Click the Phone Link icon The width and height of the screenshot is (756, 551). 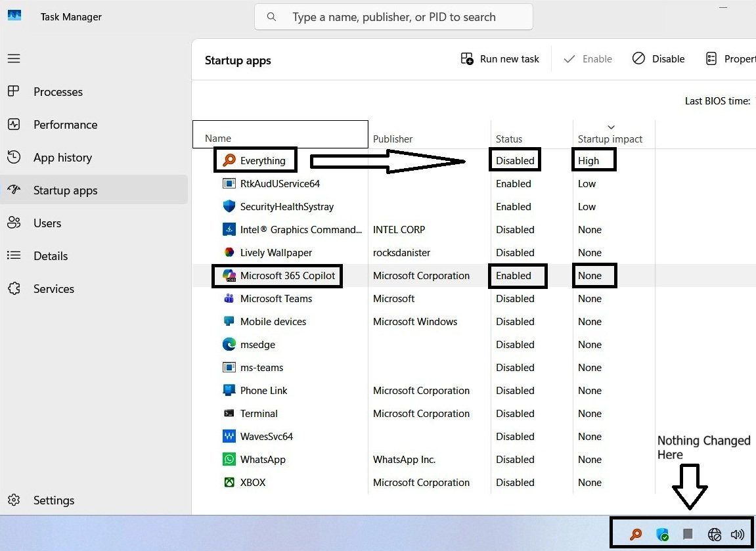coord(229,390)
